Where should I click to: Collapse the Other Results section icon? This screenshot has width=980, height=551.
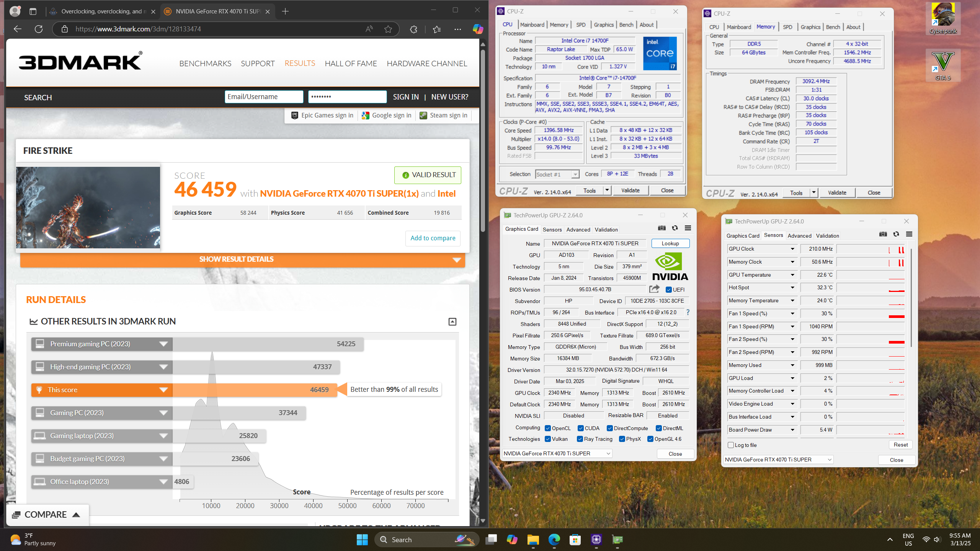(452, 322)
